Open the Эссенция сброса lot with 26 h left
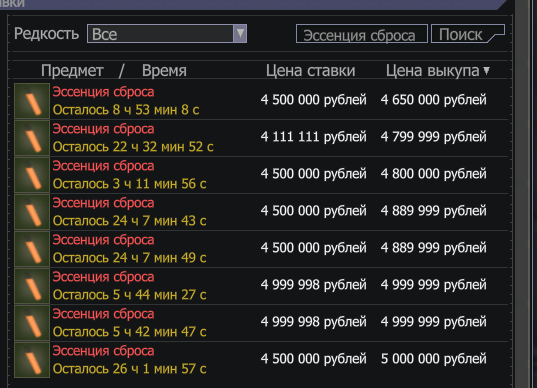Image resolution: width=537 pixels, height=388 pixels. point(260,360)
